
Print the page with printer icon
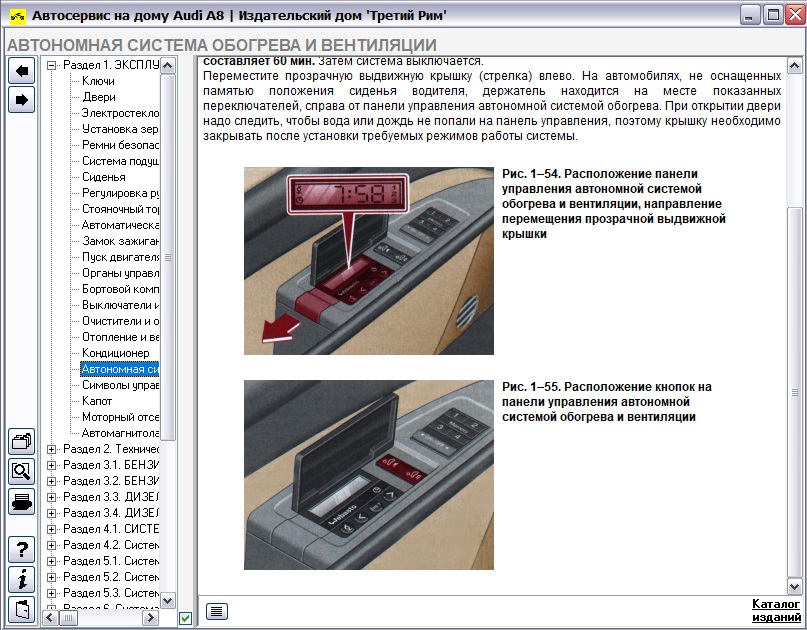pyautogui.click(x=22, y=501)
